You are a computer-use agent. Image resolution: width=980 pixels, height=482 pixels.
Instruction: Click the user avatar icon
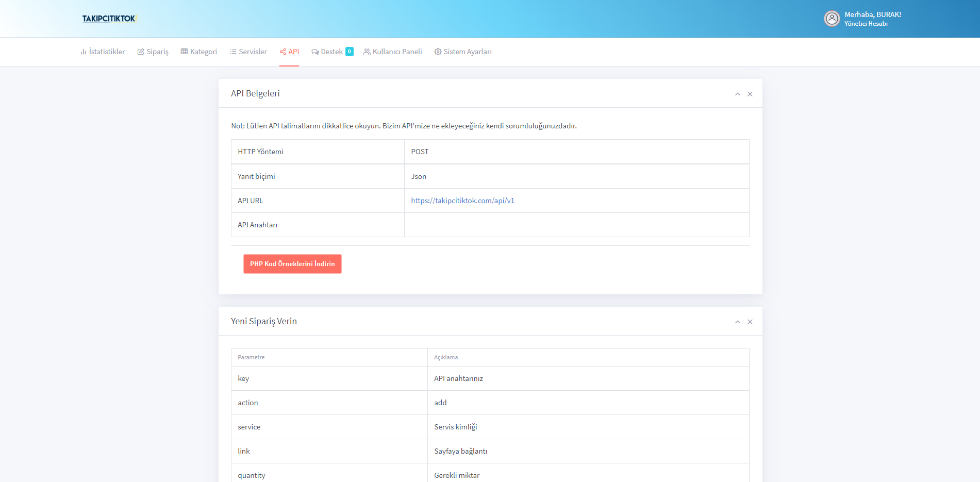click(832, 19)
